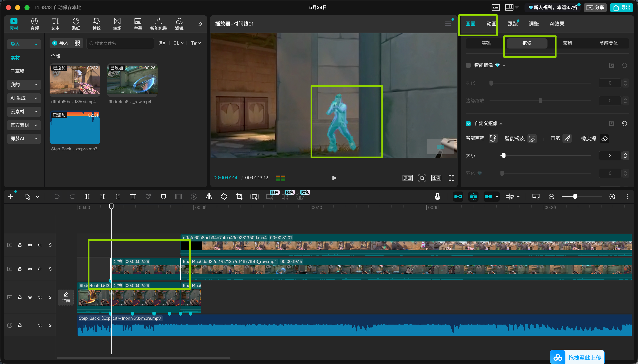Viewport: 638px width, 364px height.
Task: Select the 基础 sub-tab
Action: (x=486, y=43)
